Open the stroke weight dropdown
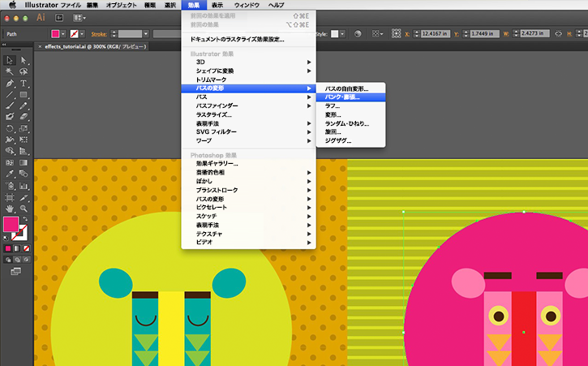588x366 pixels. (x=146, y=34)
